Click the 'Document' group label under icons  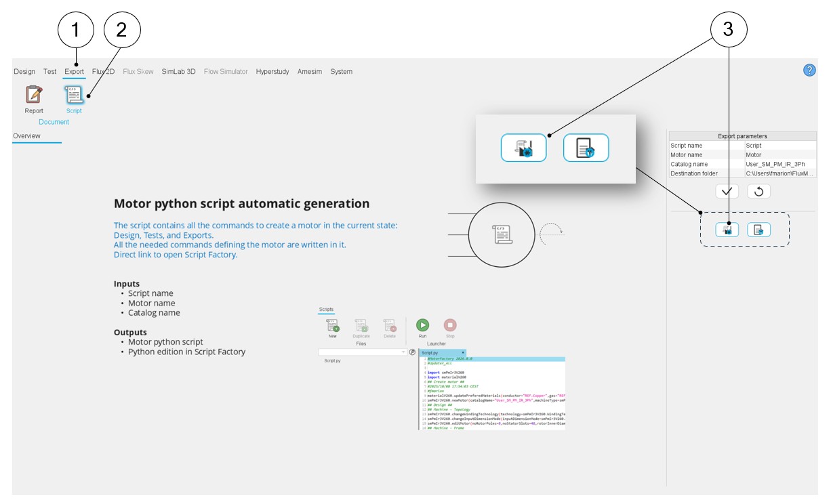coord(54,122)
